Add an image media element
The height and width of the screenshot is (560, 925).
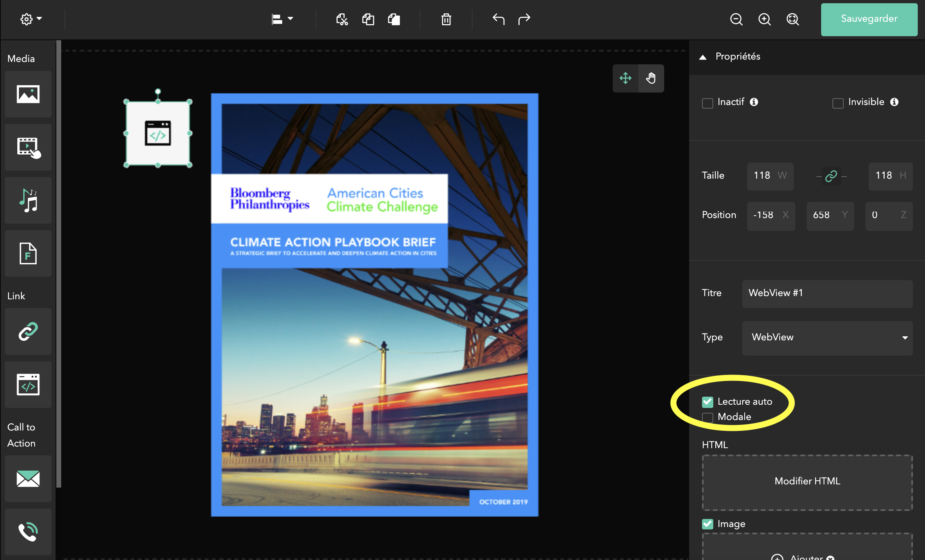click(x=28, y=94)
